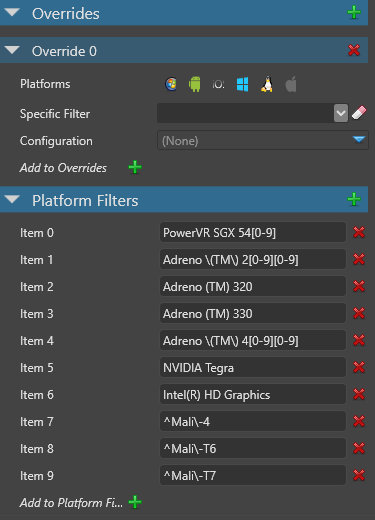Click the Add to Platform Fi... text
375x520 pixels.
click(x=71, y=503)
